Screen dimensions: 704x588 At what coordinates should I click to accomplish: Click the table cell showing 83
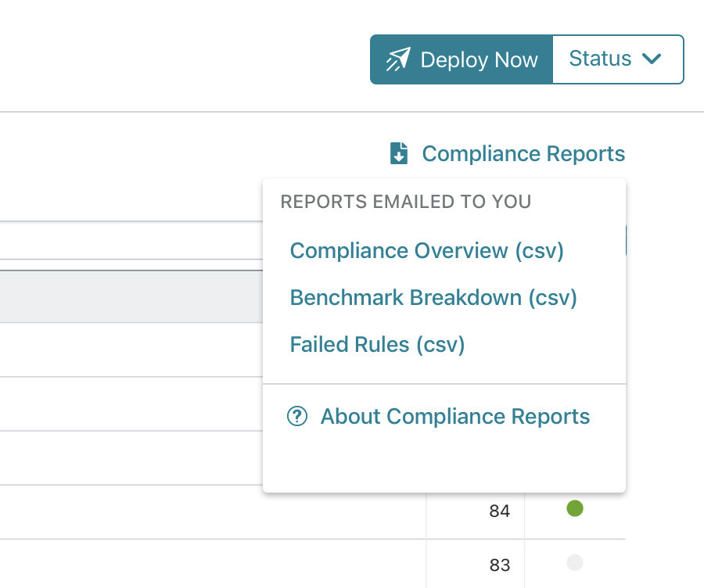[475, 565]
